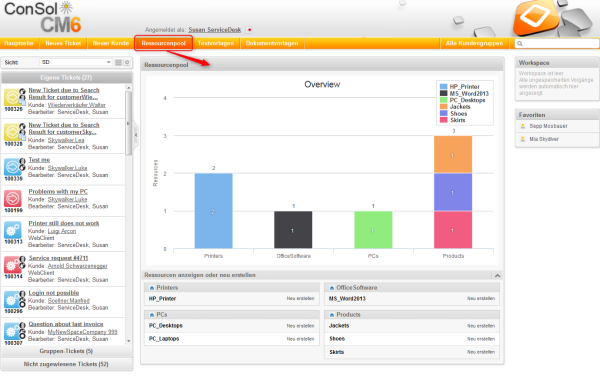The width and height of the screenshot is (600, 377).
Task: Collapse the ticket sidebar handle
Action: [x=136, y=135]
